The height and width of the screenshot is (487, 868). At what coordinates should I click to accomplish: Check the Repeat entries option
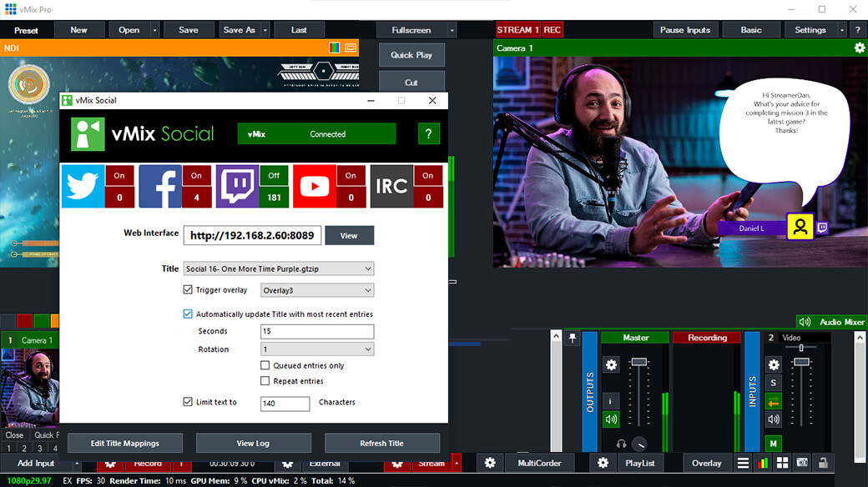click(x=265, y=381)
